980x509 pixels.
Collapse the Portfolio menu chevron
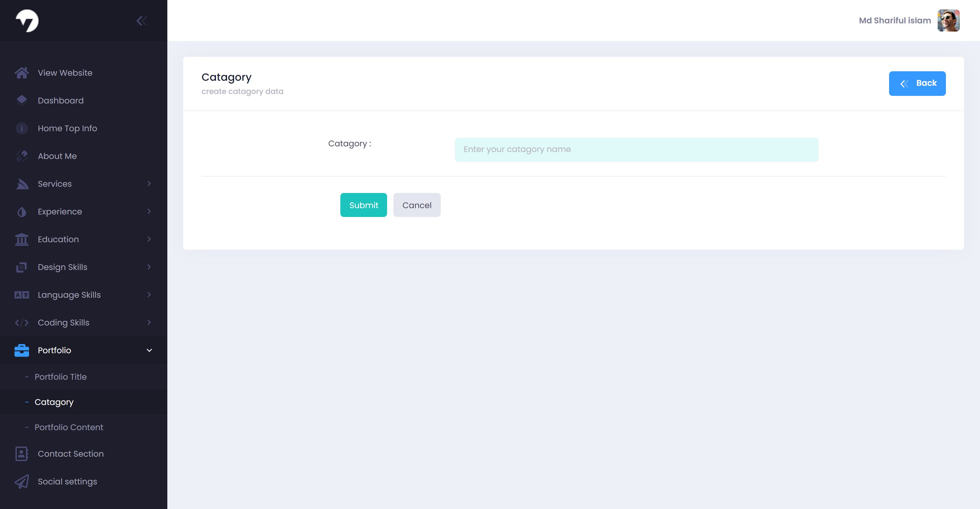click(149, 350)
